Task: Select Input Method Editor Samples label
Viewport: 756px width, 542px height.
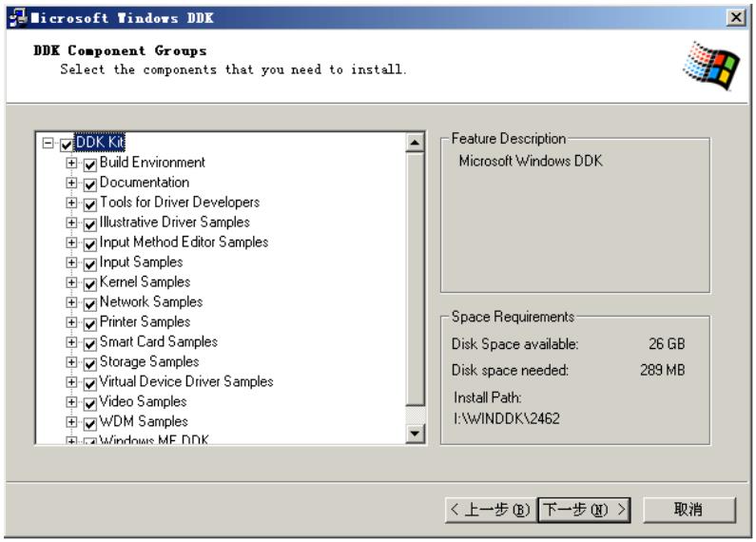Action: click(x=184, y=242)
